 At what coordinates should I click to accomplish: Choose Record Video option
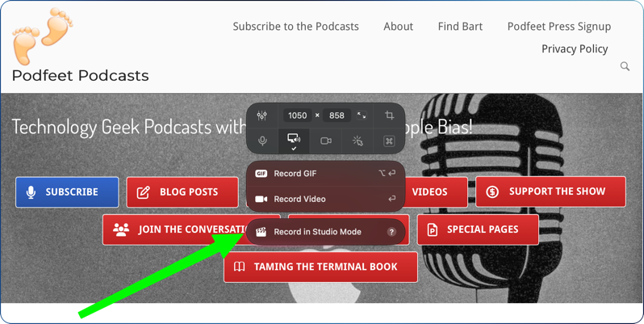(x=326, y=199)
